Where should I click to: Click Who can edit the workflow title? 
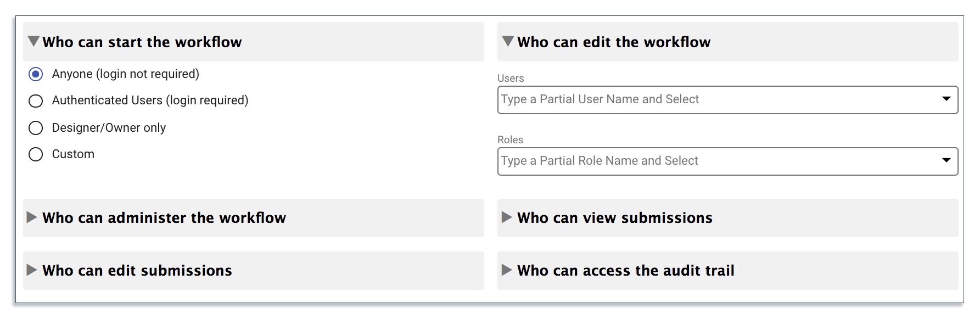click(614, 42)
